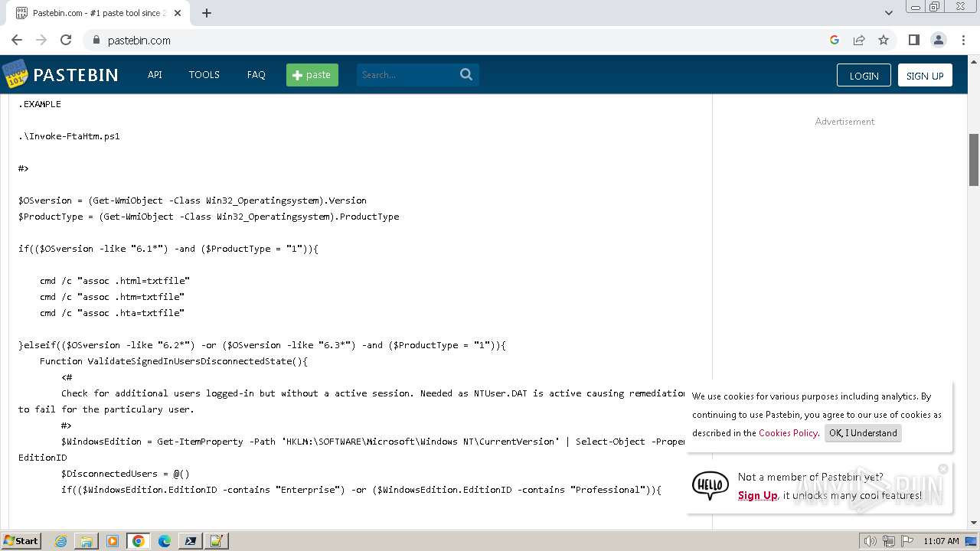Click Sign Up link in popup

pyautogui.click(x=757, y=495)
